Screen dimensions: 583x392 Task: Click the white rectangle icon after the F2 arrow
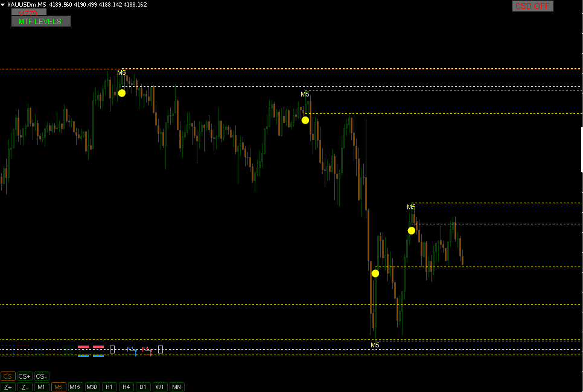(x=161, y=349)
